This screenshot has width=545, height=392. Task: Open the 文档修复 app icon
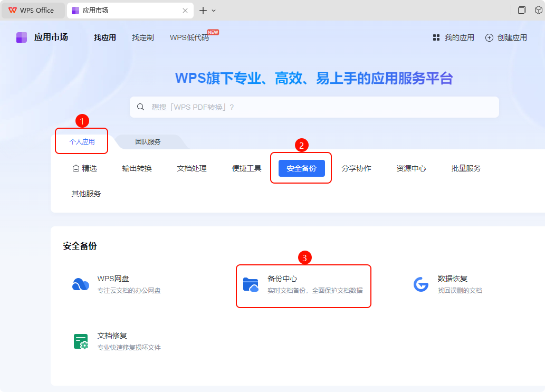[x=81, y=341]
